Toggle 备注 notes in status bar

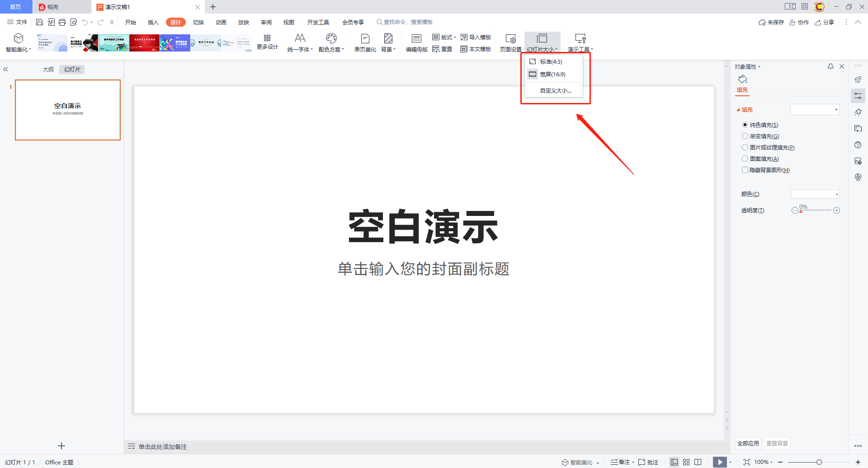[620, 462]
